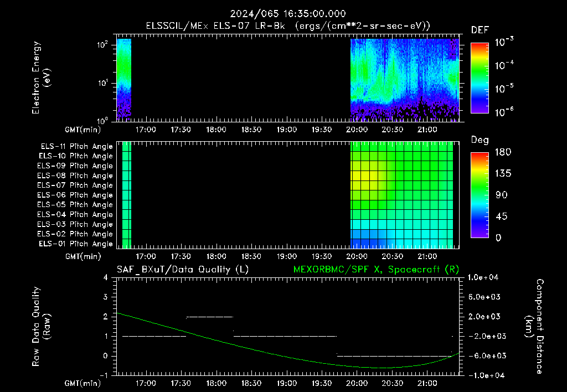Viewport: 567px width, 392px height.
Task: Click the SAF_BXuT/Data Quality (L) title
Action: point(183,270)
